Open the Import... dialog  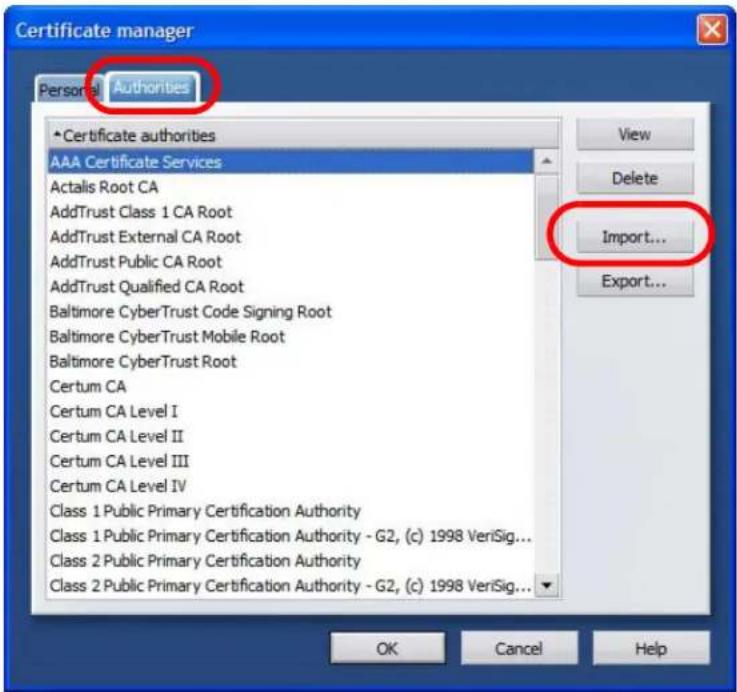tap(635, 237)
